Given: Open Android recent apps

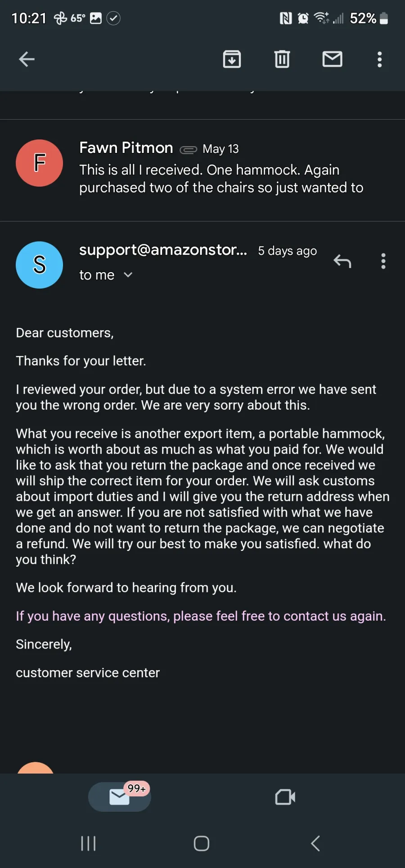Looking at the screenshot, I should (88, 843).
